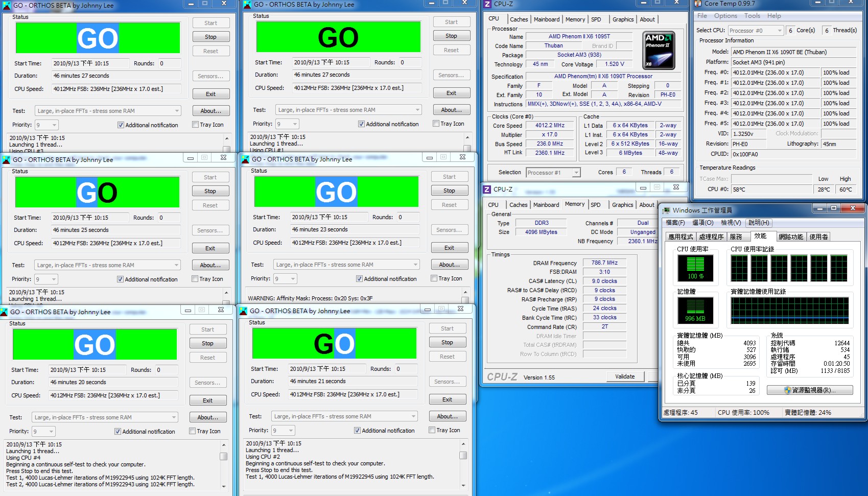Open Priority dropdown in ORTHOS window at 21 seconds
The image size is (868, 496).
(x=283, y=431)
